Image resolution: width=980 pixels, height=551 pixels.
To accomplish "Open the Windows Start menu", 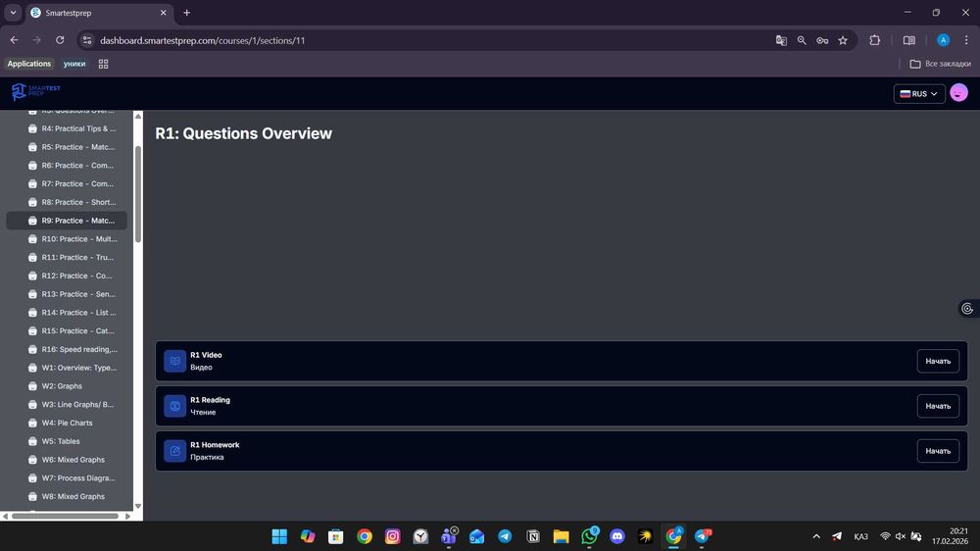I will click(x=279, y=536).
